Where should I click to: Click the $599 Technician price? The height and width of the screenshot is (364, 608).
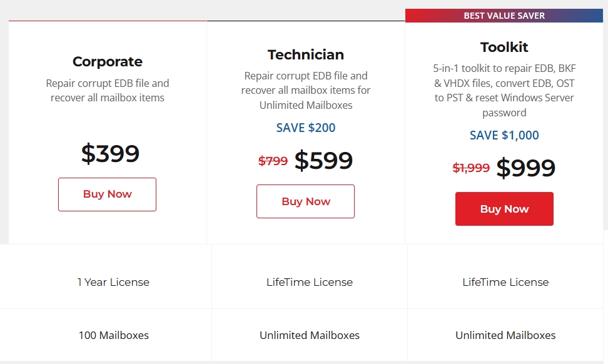click(x=323, y=161)
